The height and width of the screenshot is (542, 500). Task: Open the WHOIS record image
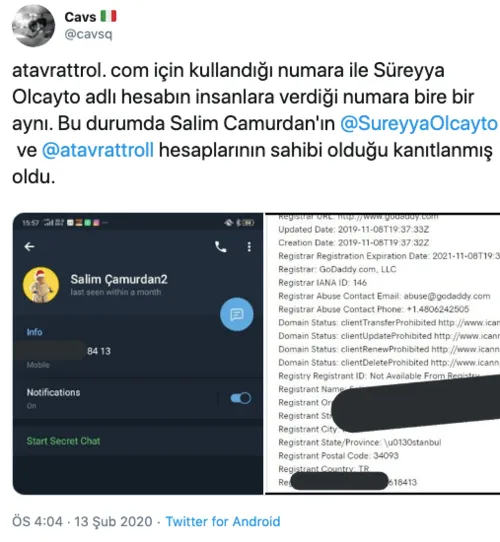point(382,353)
